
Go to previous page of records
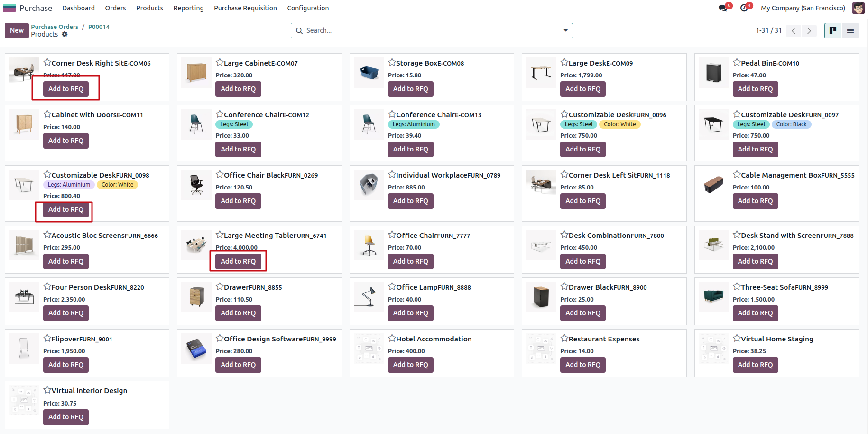[x=794, y=30]
